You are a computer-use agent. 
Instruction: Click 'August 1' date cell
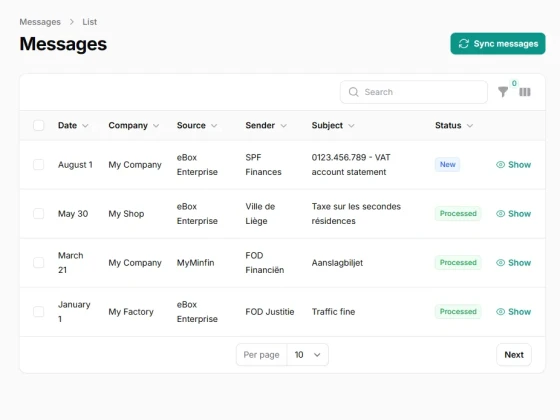click(75, 165)
